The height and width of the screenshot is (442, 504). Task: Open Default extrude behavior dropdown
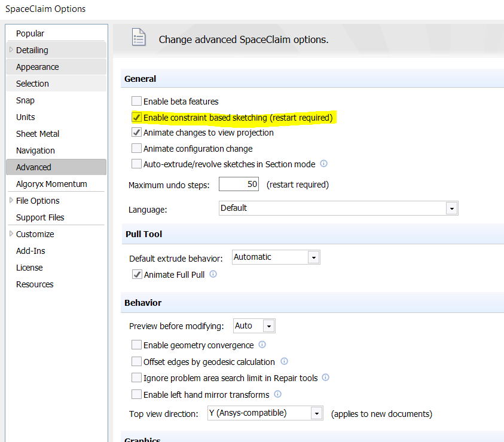[313, 257]
